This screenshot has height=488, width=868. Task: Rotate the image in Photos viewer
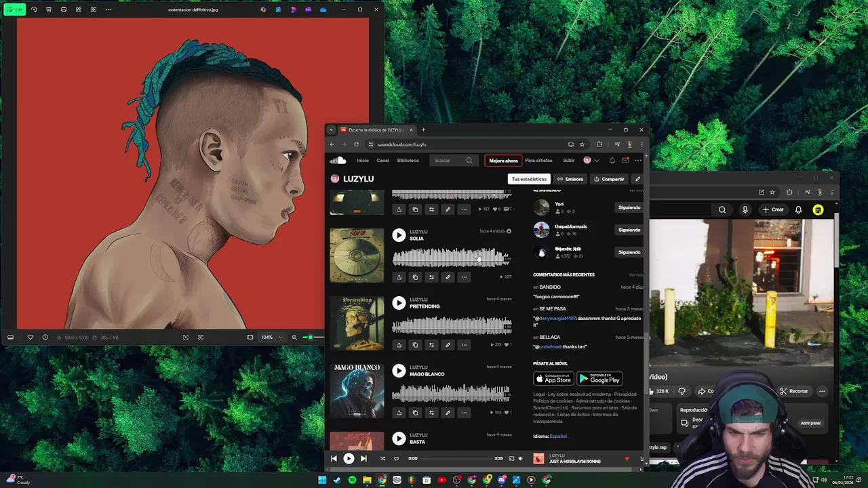point(34,9)
